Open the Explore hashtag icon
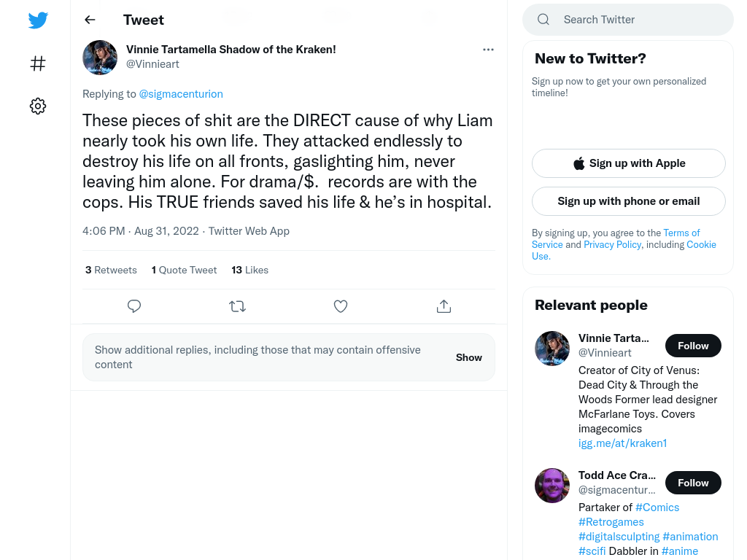Viewport: 747px width, 560px height. (x=38, y=63)
